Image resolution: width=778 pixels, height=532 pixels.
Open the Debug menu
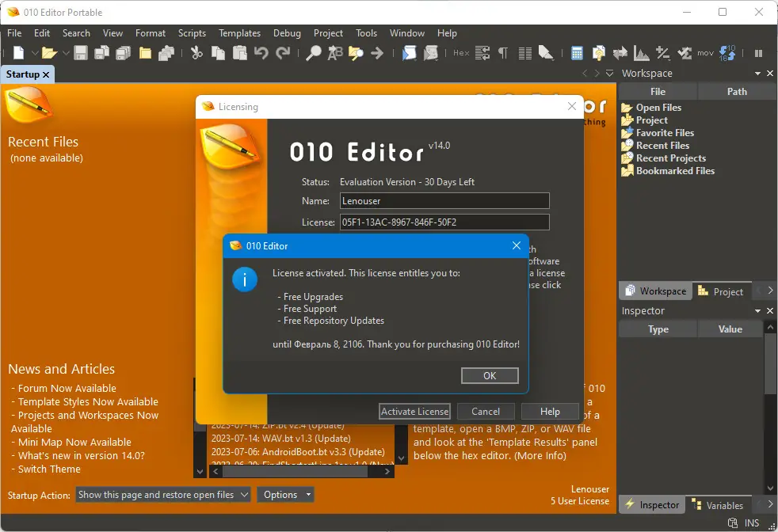point(287,33)
